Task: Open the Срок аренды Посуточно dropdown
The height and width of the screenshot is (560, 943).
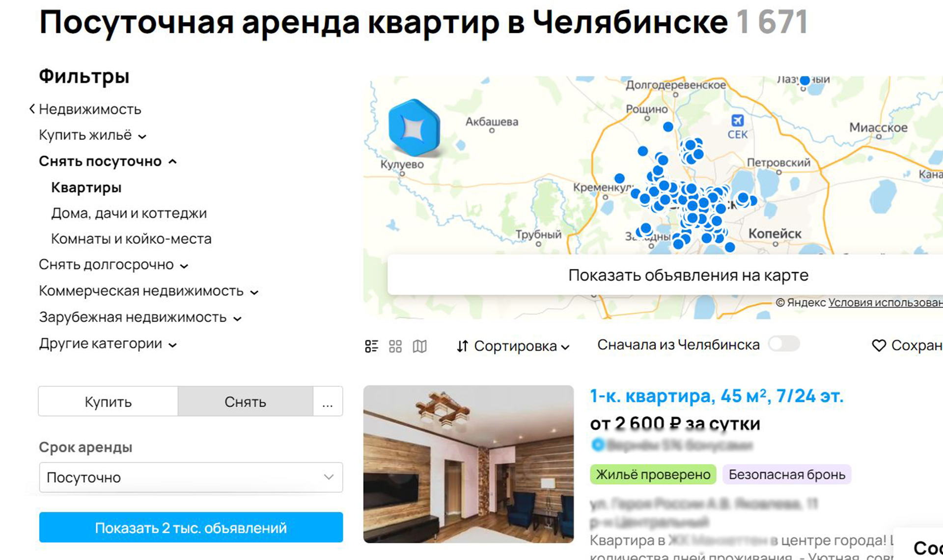Action: tap(191, 477)
